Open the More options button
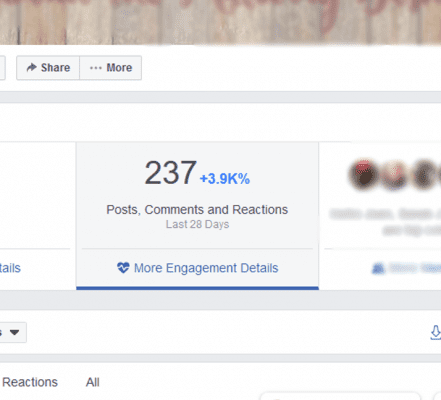 (111, 68)
